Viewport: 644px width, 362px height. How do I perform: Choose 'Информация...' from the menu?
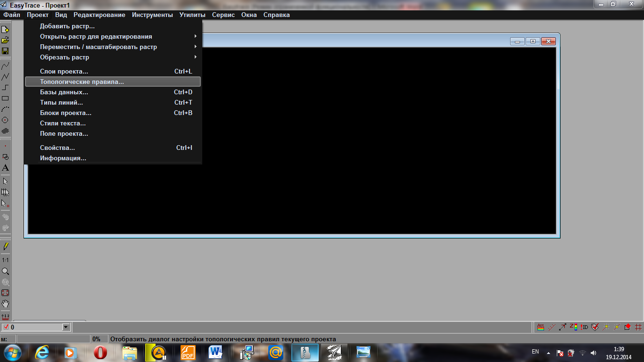pos(113,158)
